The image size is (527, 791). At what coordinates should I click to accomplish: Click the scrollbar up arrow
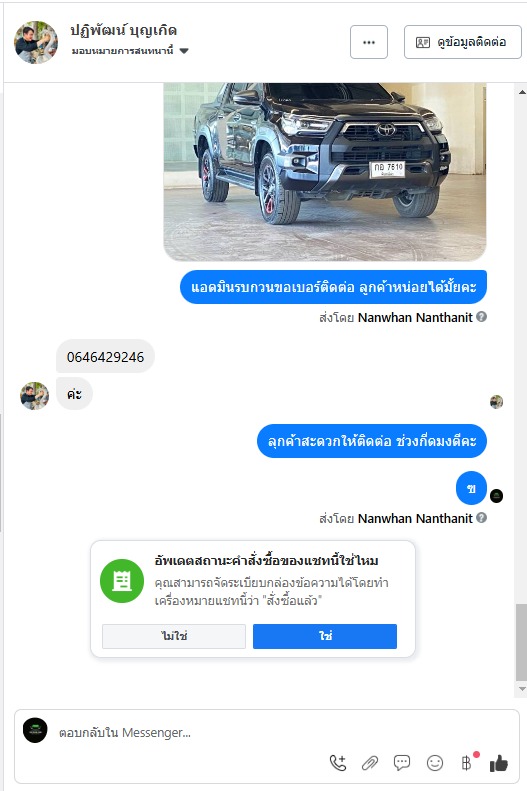click(521, 92)
